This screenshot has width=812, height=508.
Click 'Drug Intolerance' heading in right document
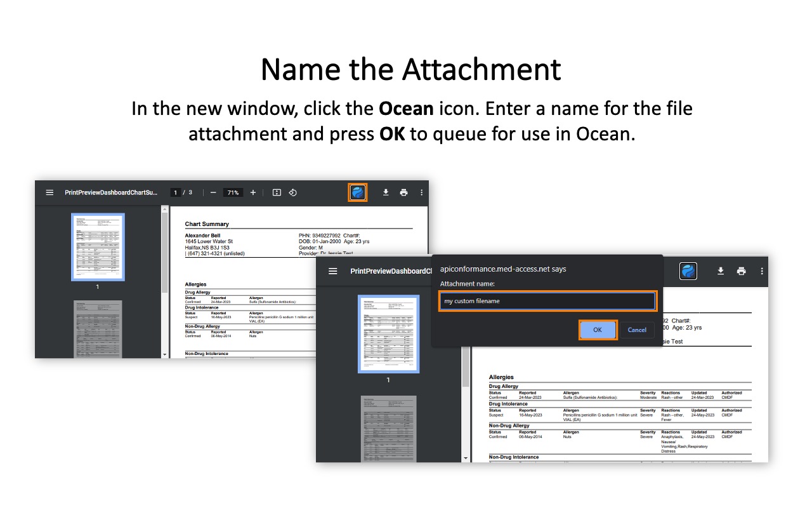click(x=508, y=404)
